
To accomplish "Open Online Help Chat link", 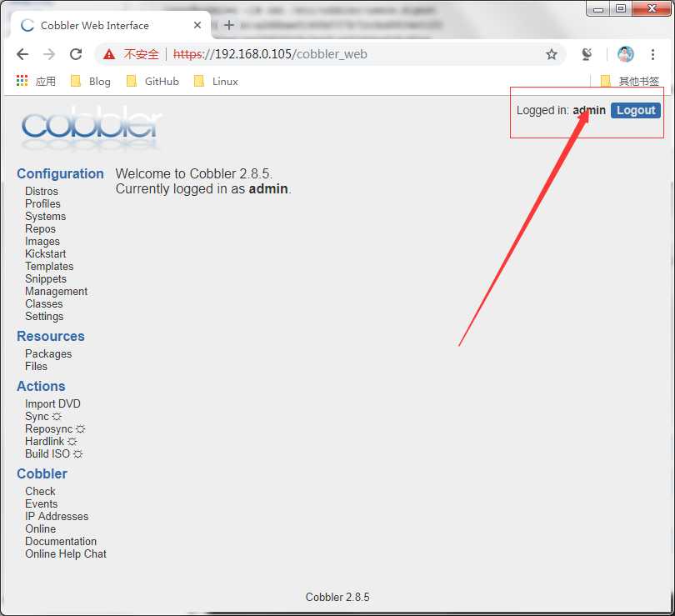I will [x=66, y=553].
